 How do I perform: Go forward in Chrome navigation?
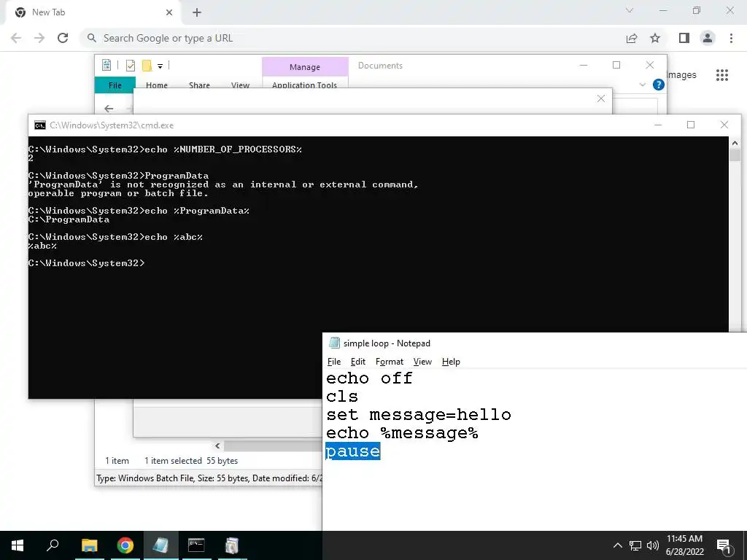(x=39, y=38)
